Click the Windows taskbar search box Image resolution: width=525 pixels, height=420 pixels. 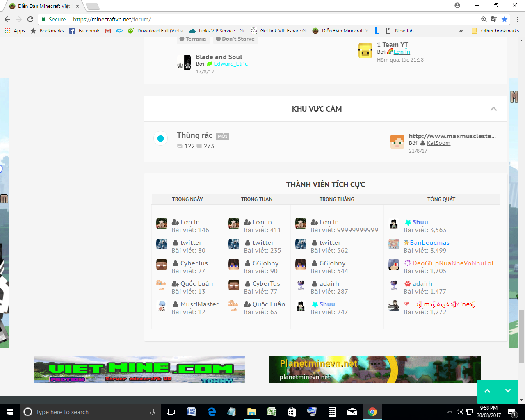coord(89,412)
